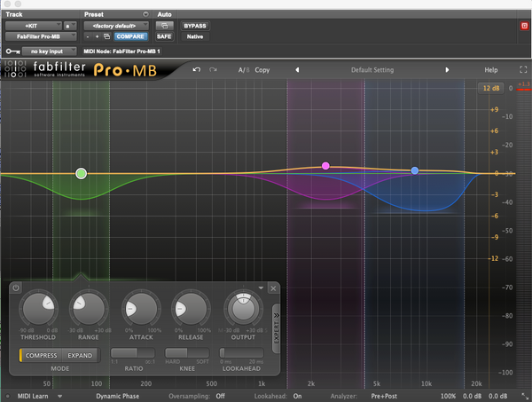Expand the EXPERT controls tab
532x402 pixels.
pos(276,328)
